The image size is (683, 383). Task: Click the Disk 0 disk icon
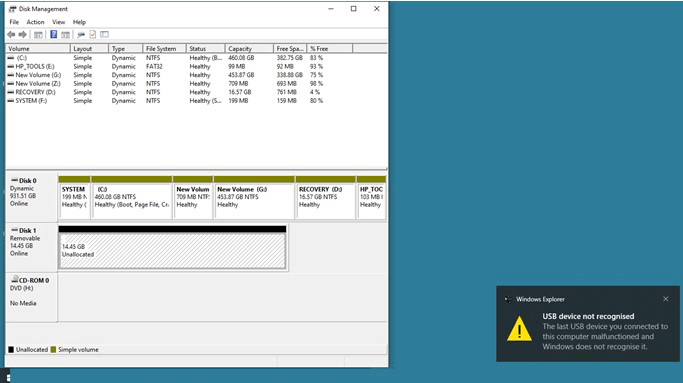[14, 180]
